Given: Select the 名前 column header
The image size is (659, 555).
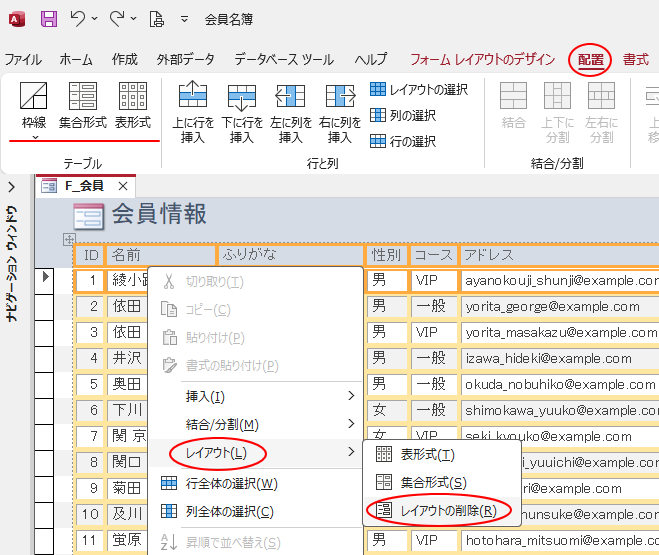Looking at the screenshot, I should pos(161,255).
